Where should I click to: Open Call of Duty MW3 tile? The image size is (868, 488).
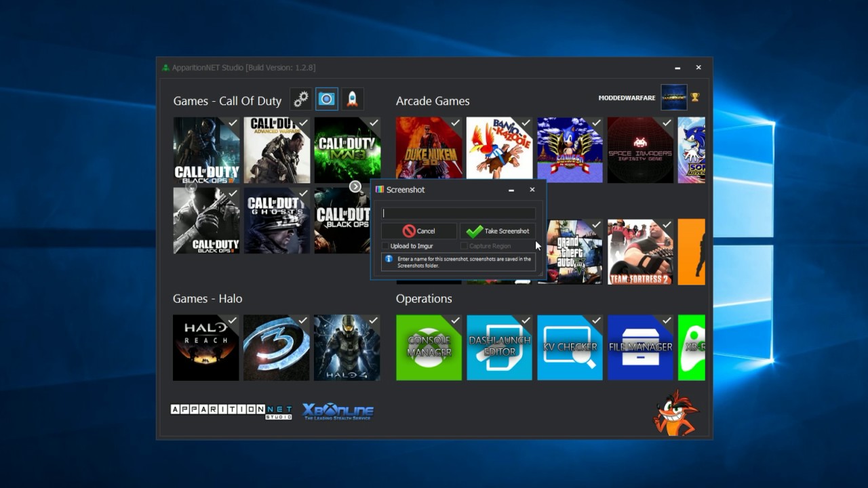tap(347, 150)
